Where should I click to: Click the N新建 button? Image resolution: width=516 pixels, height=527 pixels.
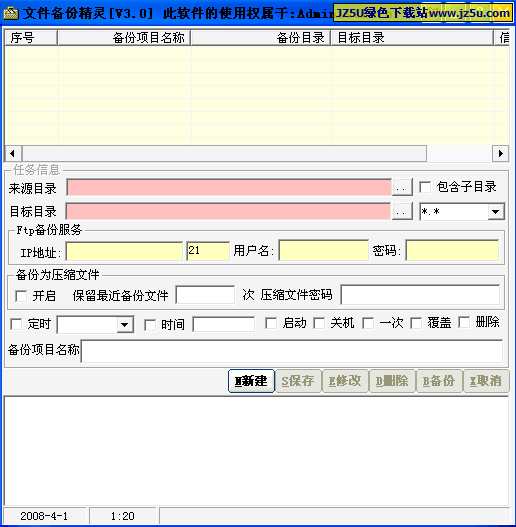coord(251,381)
